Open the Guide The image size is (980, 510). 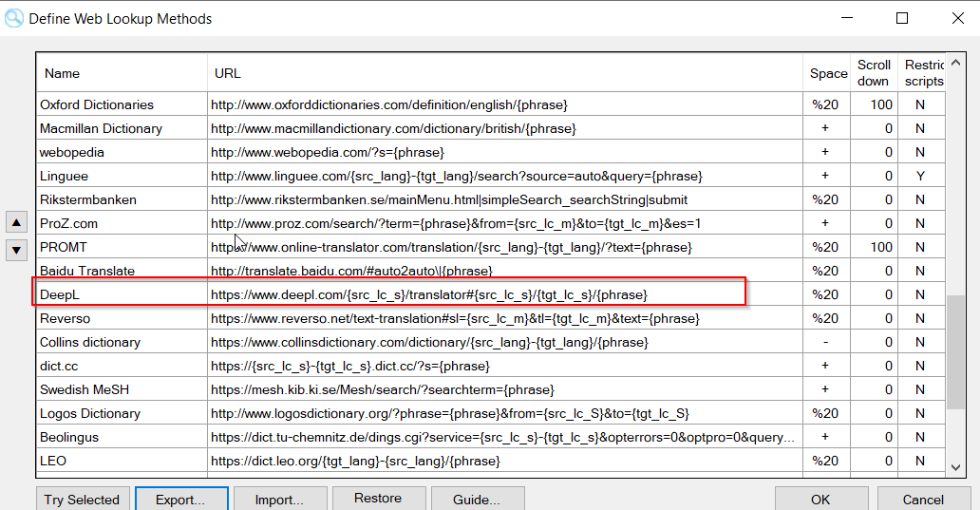click(478, 500)
